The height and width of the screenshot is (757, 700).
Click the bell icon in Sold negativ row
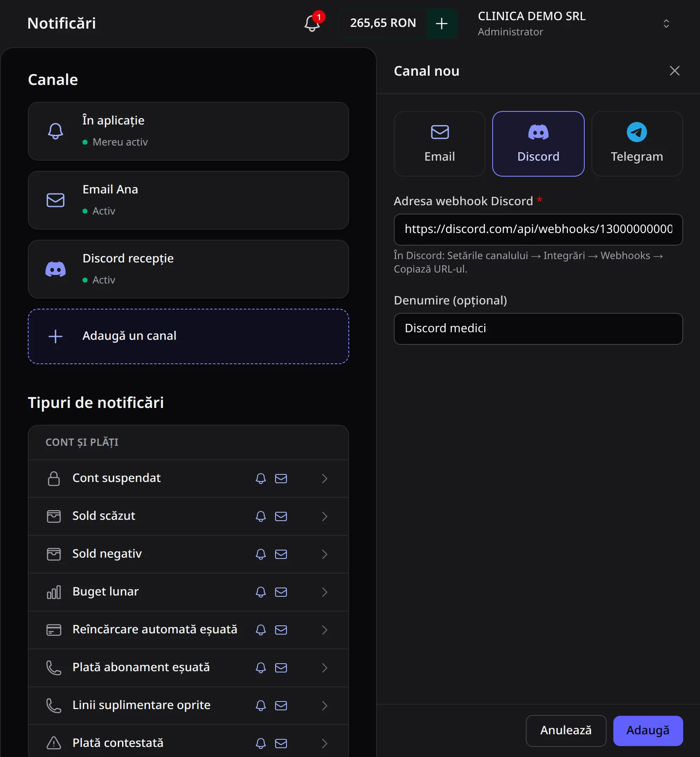[x=261, y=554]
